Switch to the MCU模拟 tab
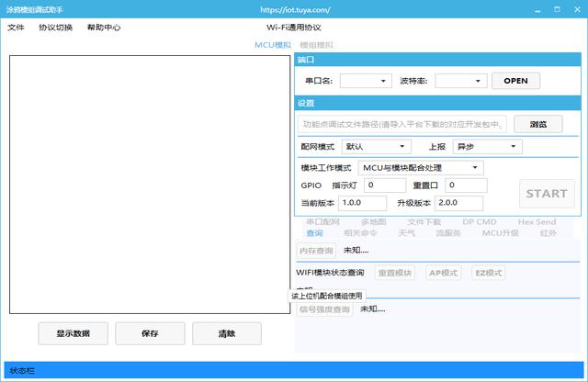 (273, 45)
